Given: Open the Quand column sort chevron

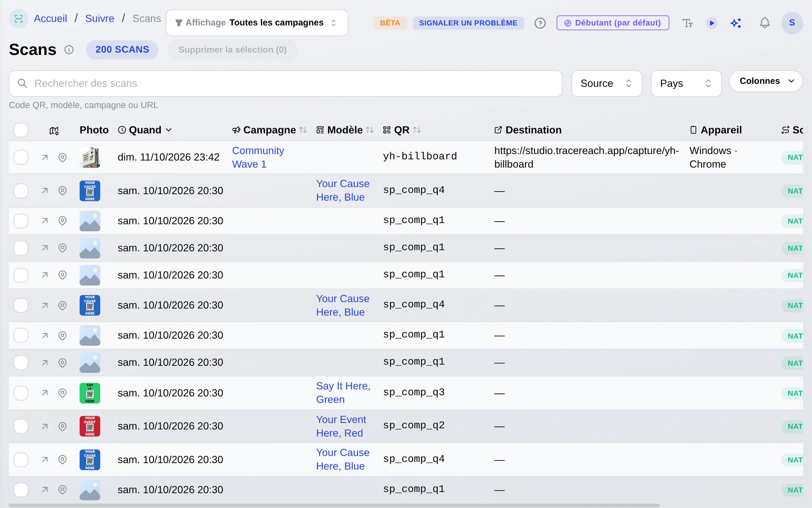Looking at the screenshot, I should pos(169,130).
